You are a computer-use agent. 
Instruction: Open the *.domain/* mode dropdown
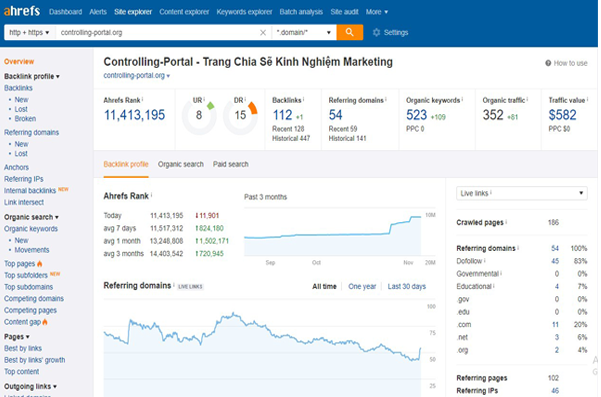(304, 33)
